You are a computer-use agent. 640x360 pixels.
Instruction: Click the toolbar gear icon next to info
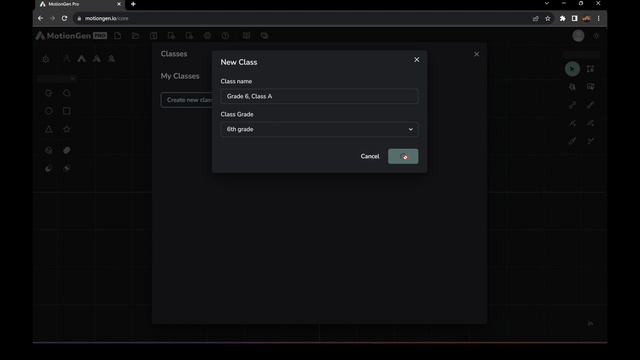coord(207,36)
